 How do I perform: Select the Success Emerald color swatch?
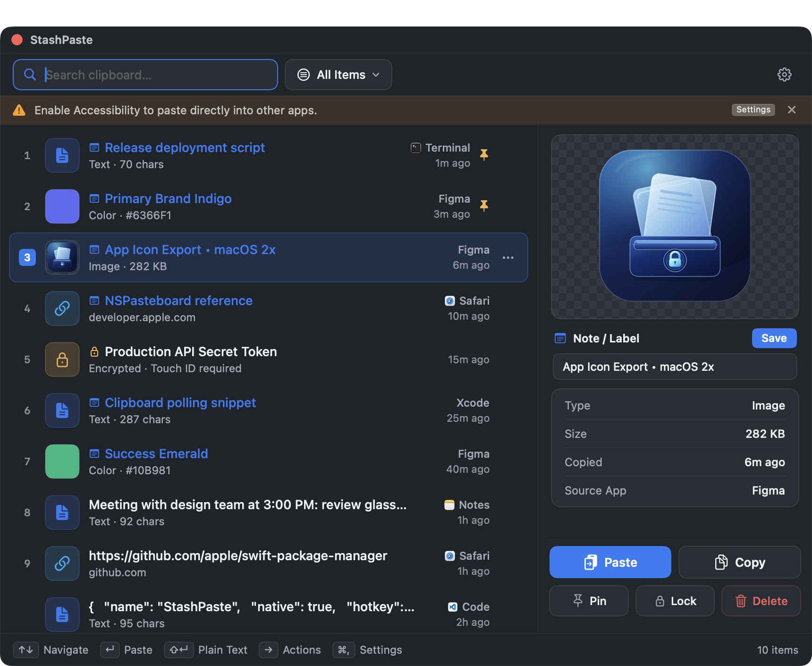(x=62, y=461)
